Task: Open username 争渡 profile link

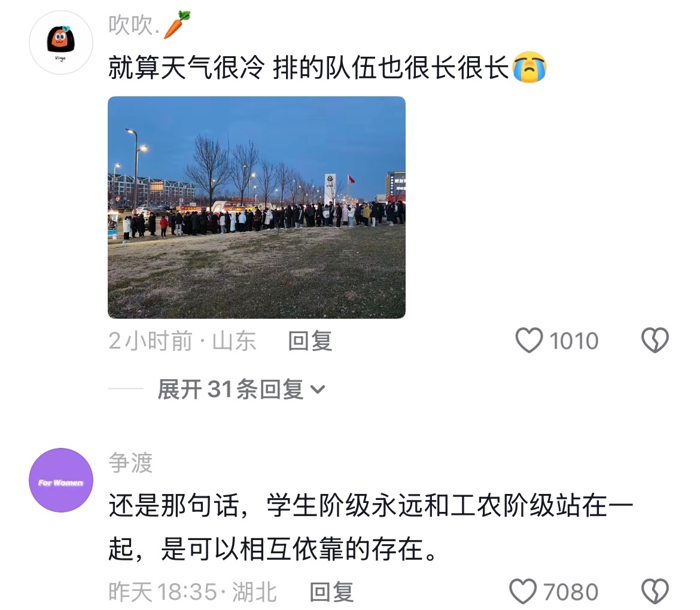Action: tap(130, 463)
